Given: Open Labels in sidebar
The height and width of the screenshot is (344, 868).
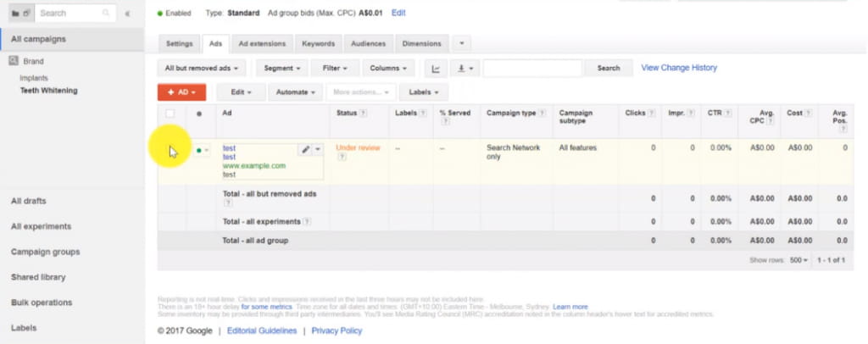Looking at the screenshot, I should pyautogui.click(x=24, y=328).
